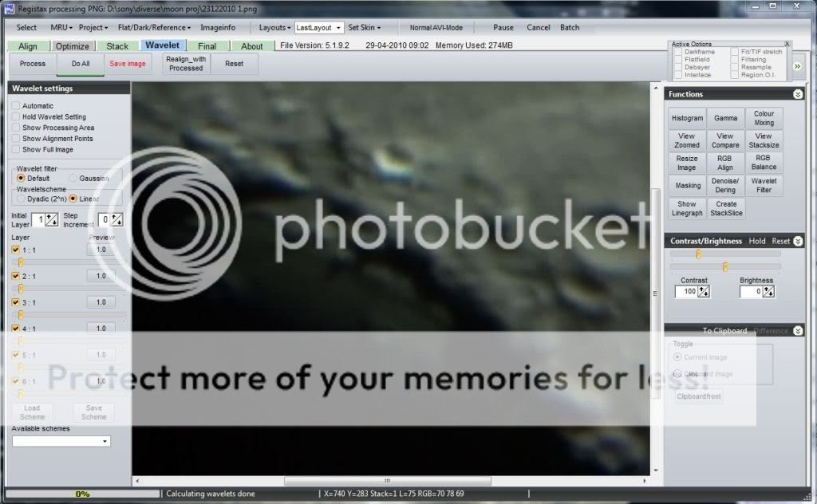The image size is (817, 504).
Task: Adjust the layer 1:1 slider
Action: pyautogui.click(x=21, y=262)
